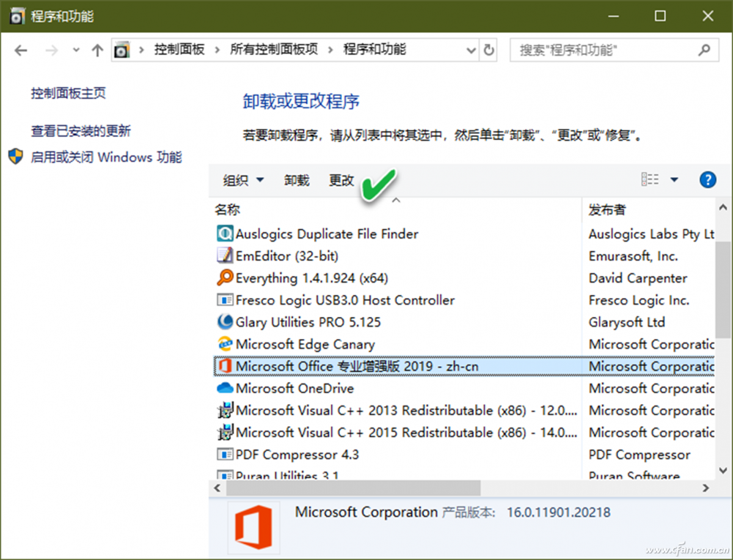Click the EmEditor (32-bit) application icon
The image size is (733, 560).
224,256
